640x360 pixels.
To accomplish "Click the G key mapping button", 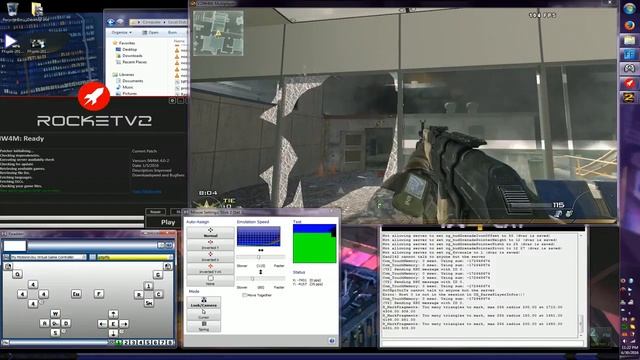I will pyautogui.click(x=158, y=274).
